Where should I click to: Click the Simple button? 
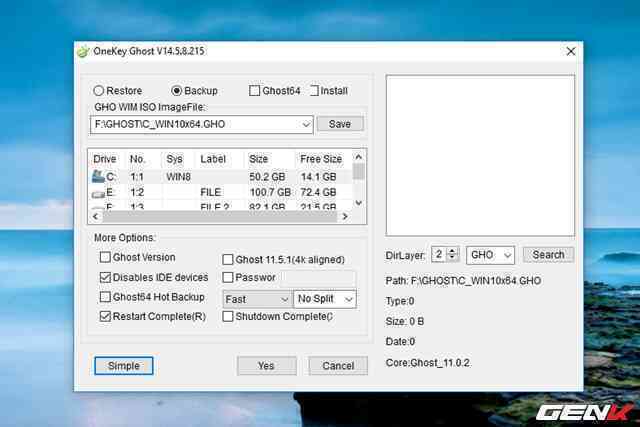click(124, 366)
